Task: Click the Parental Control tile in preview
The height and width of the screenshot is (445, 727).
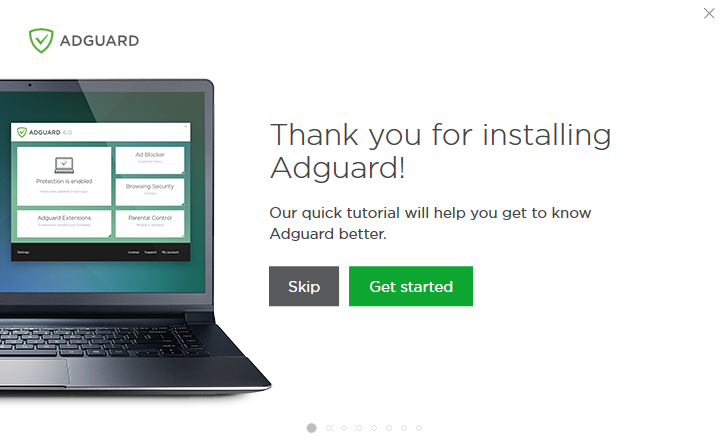Action: pos(150,223)
